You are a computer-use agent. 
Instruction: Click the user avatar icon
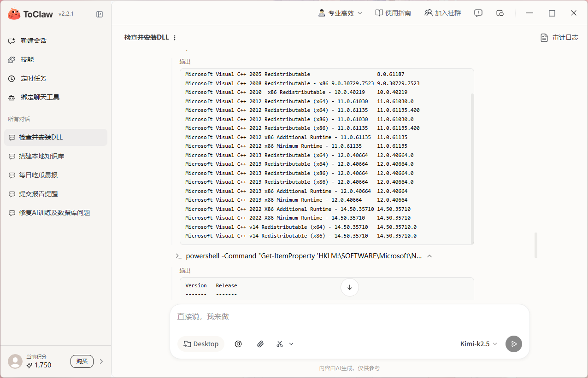[15, 361]
